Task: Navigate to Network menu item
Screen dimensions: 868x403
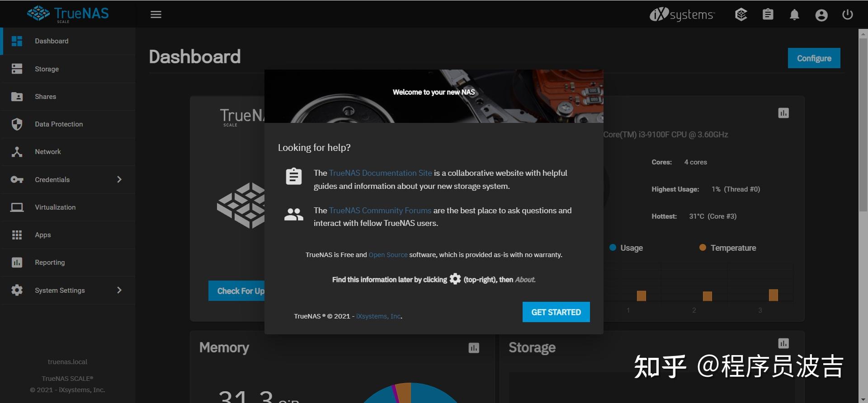Action: pos(68,152)
